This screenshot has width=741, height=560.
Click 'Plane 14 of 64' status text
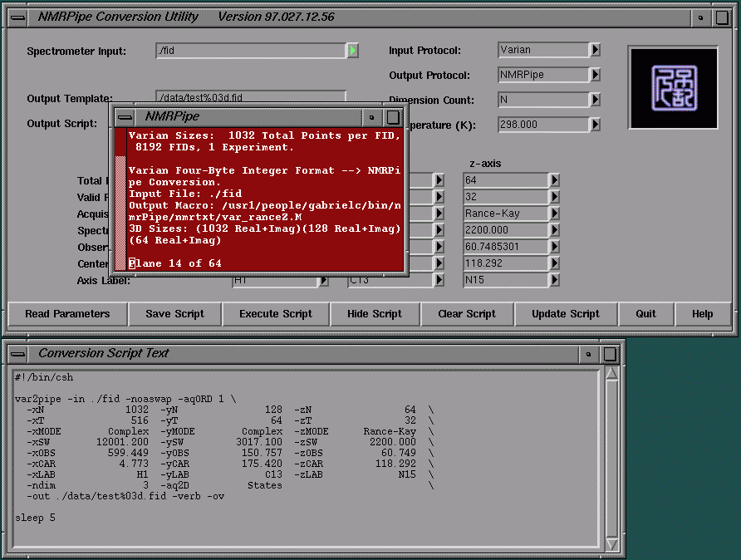[x=175, y=263]
